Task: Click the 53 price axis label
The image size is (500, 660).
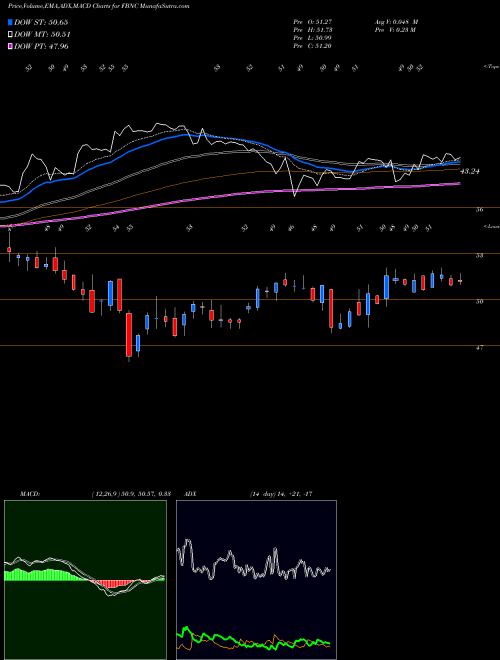Action: (x=479, y=255)
